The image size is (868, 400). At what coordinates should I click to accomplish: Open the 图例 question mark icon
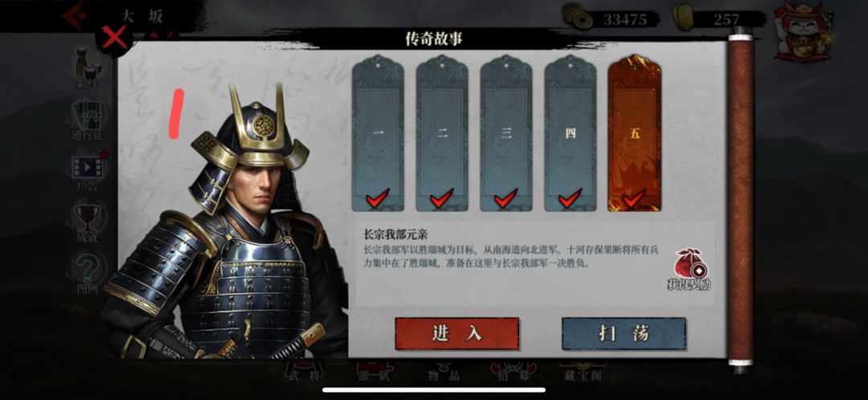pyautogui.click(x=88, y=273)
